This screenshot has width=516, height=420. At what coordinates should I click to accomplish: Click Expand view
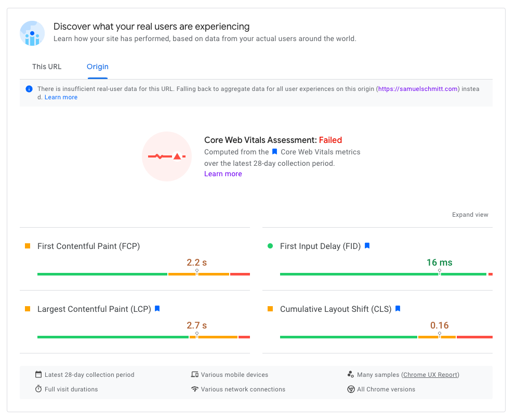(x=470, y=215)
